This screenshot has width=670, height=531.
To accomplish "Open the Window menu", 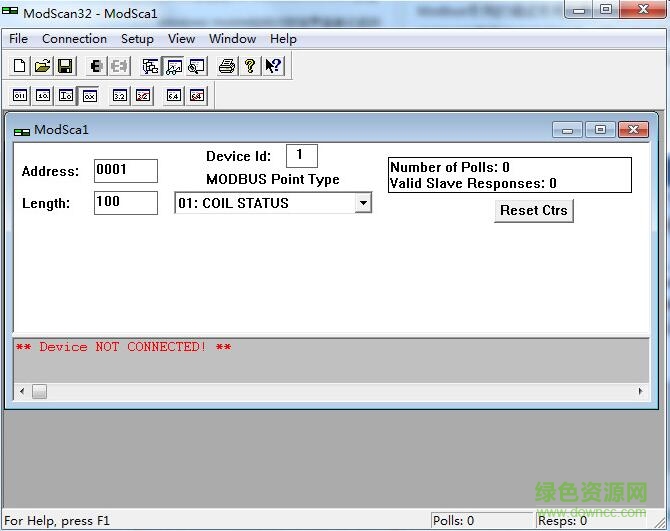I will coord(232,39).
